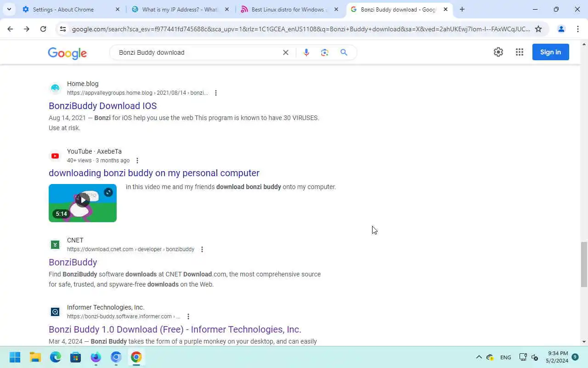Click bonzi-buddy.software.informer.com URL text
588x368 pixels.
click(124, 316)
